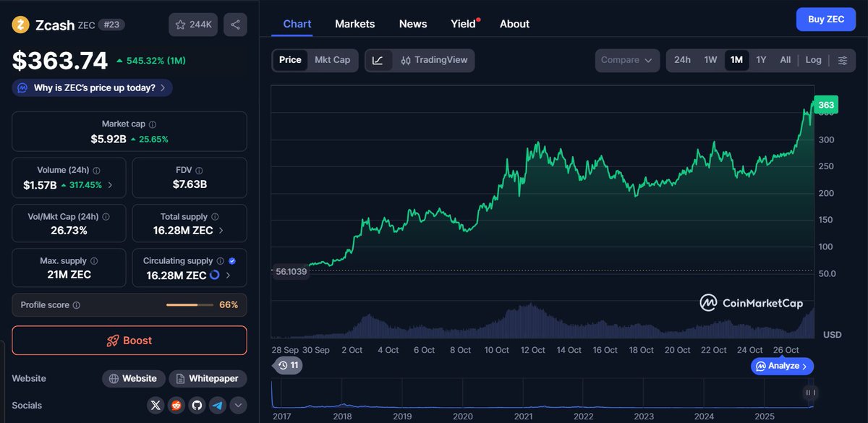Click the FDV info icon
Image resolution: width=868 pixels, height=423 pixels.
(200, 171)
